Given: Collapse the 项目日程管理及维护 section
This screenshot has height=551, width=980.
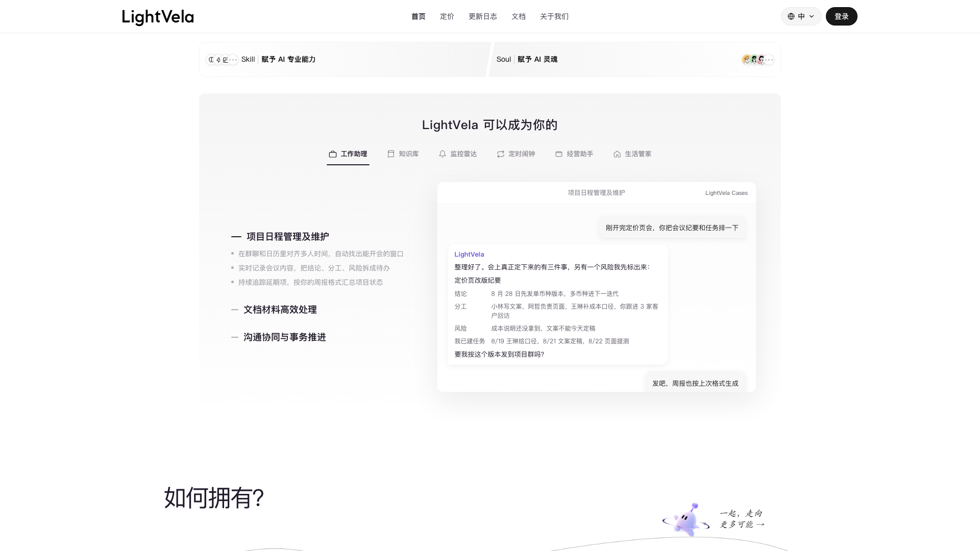Looking at the screenshot, I should tap(280, 237).
